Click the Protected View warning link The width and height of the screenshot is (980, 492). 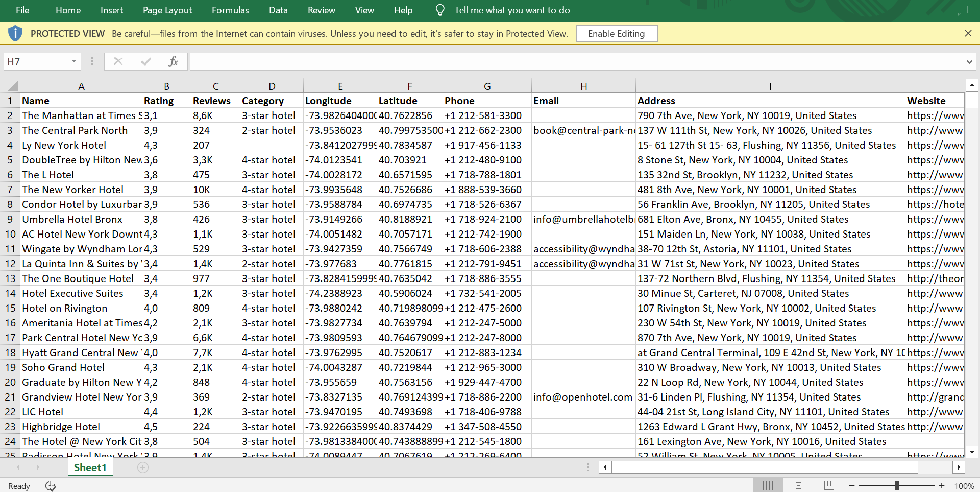[339, 34]
